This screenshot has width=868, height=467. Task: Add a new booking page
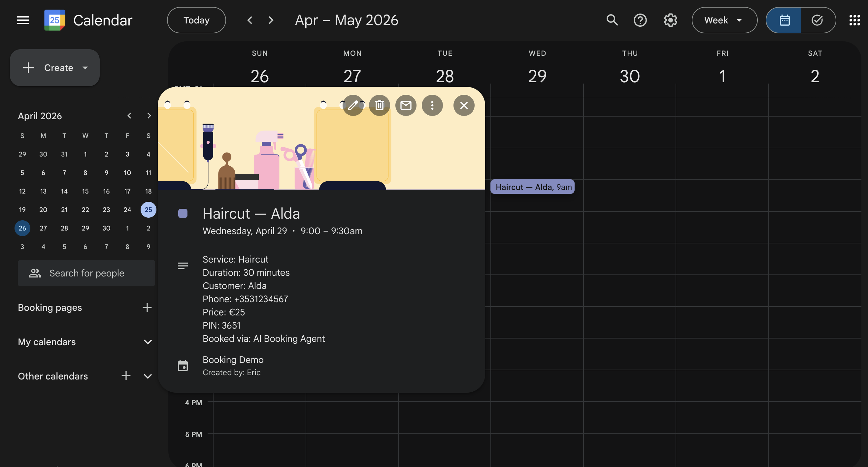tap(147, 307)
